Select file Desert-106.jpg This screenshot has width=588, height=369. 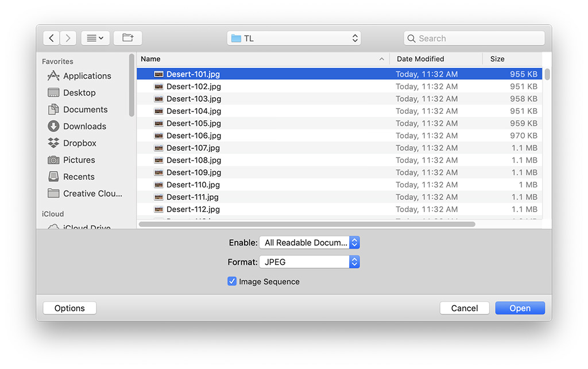click(x=339, y=136)
